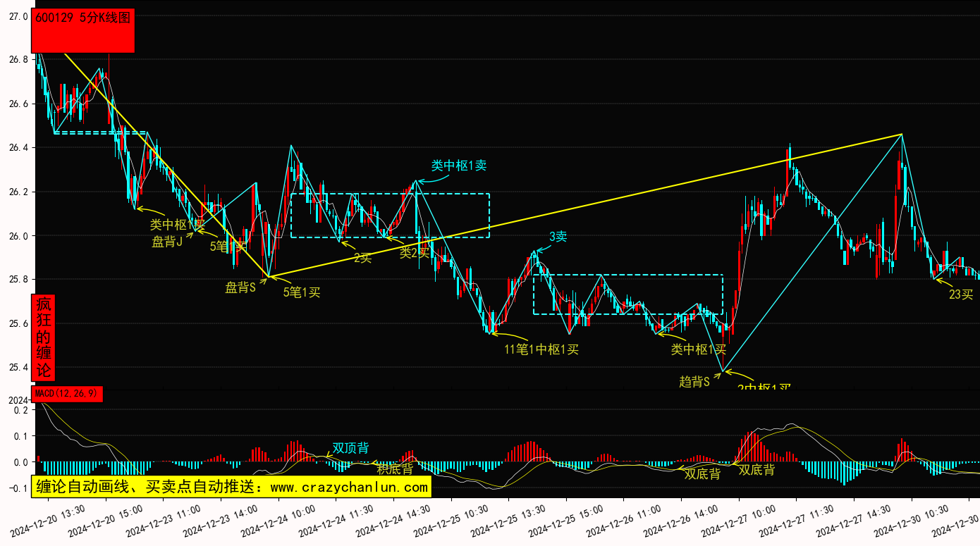This screenshot has height=546, width=980.
Task: Click the 25.4 price axis label
Action: tap(18, 368)
